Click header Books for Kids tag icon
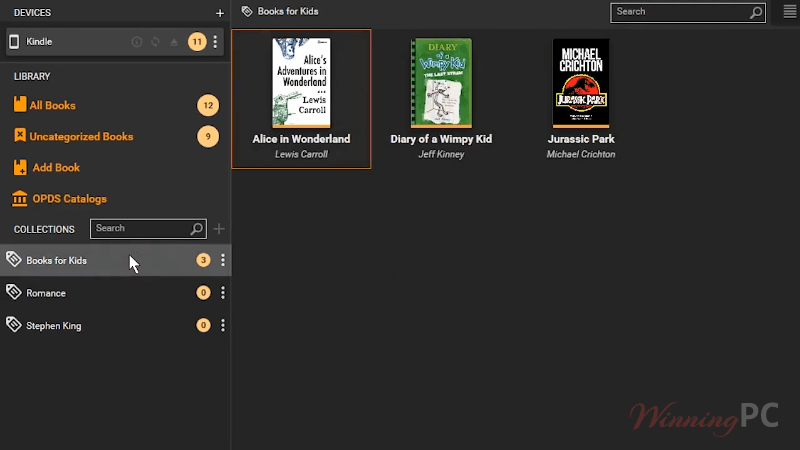This screenshot has height=450, width=800. [247, 11]
